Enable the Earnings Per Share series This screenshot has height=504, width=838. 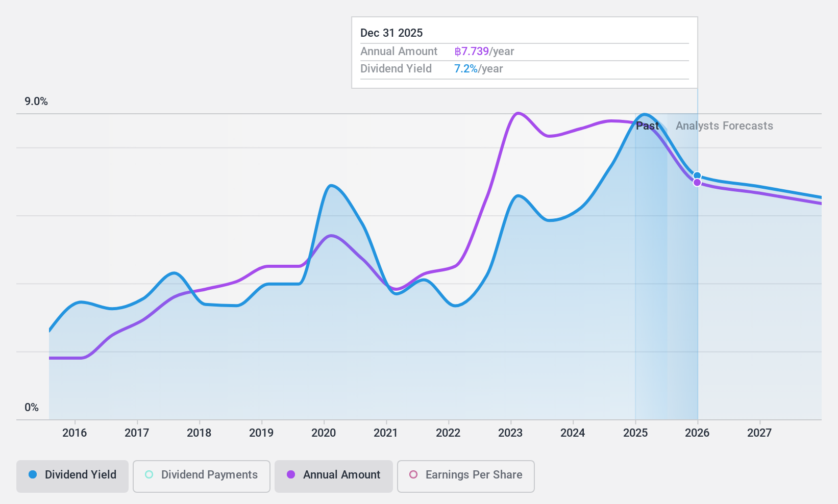466,476
